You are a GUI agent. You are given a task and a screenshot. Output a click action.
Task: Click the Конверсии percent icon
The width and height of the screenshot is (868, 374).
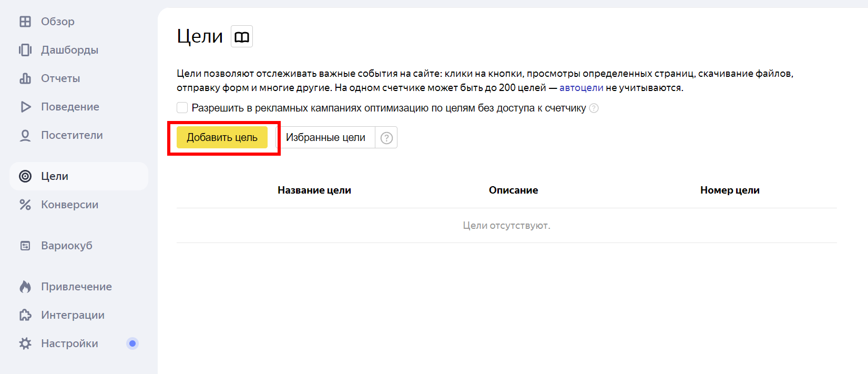point(25,205)
